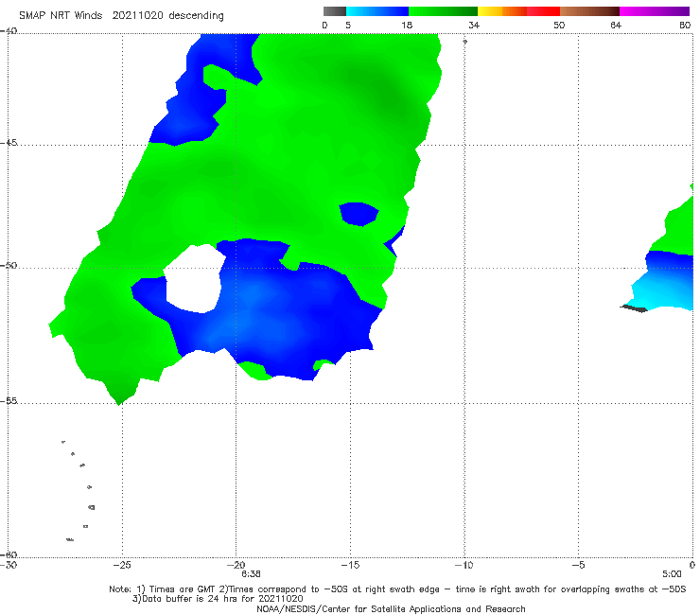The height and width of the screenshot is (615, 700).
Task: Click the small blue oval patch inside green area
Action: coord(359,214)
